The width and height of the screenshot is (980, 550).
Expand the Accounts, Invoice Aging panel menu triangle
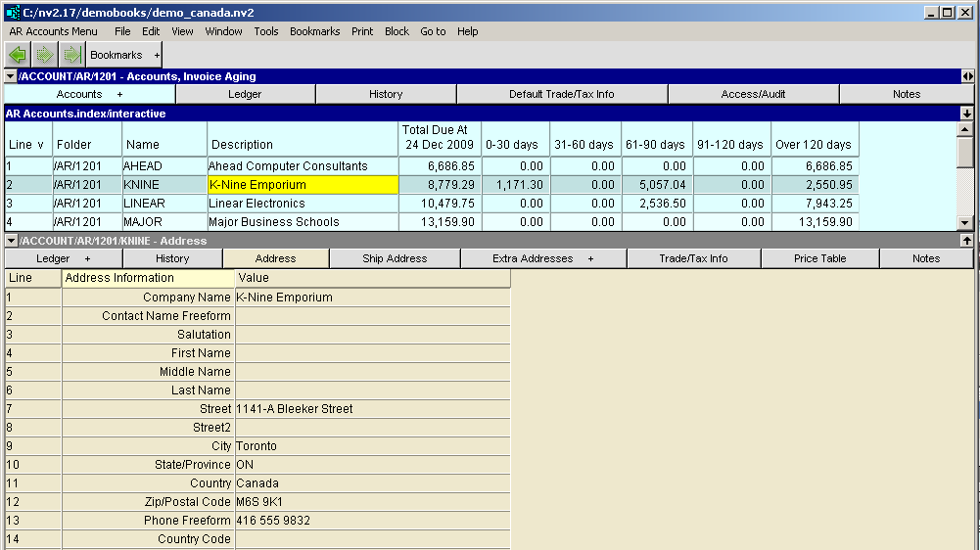(11, 76)
